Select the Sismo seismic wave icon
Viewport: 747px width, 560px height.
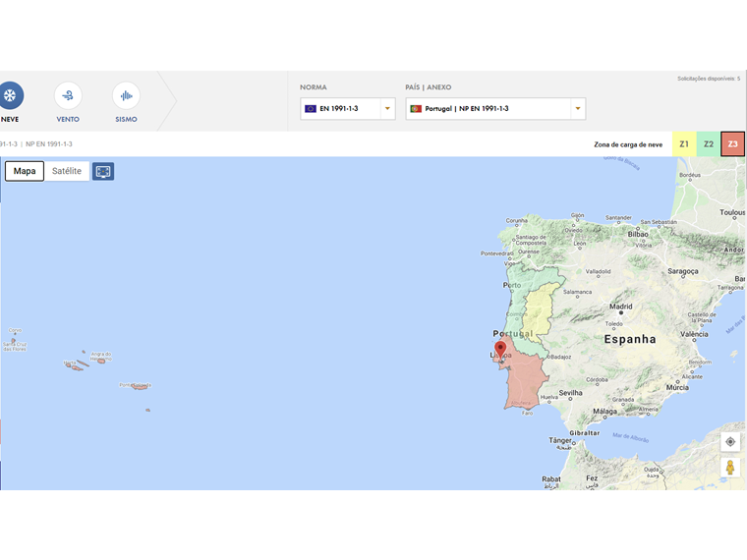[126, 95]
